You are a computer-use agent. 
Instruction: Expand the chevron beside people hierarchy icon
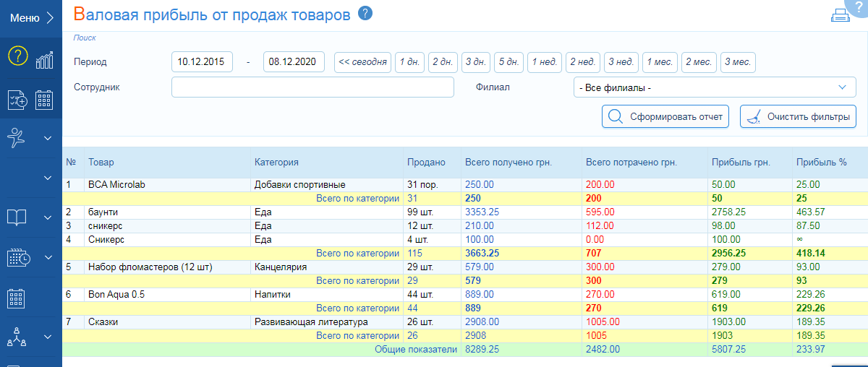point(48,337)
